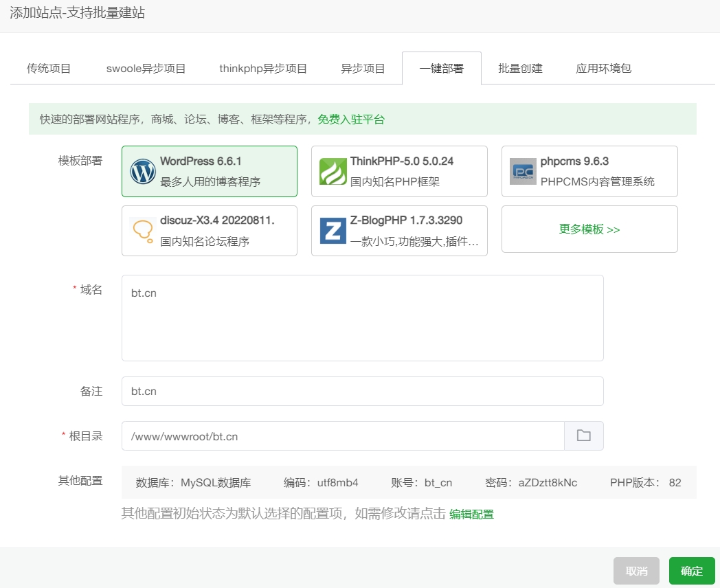
Task: Click the WordPress logo icon
Action: 142,171
